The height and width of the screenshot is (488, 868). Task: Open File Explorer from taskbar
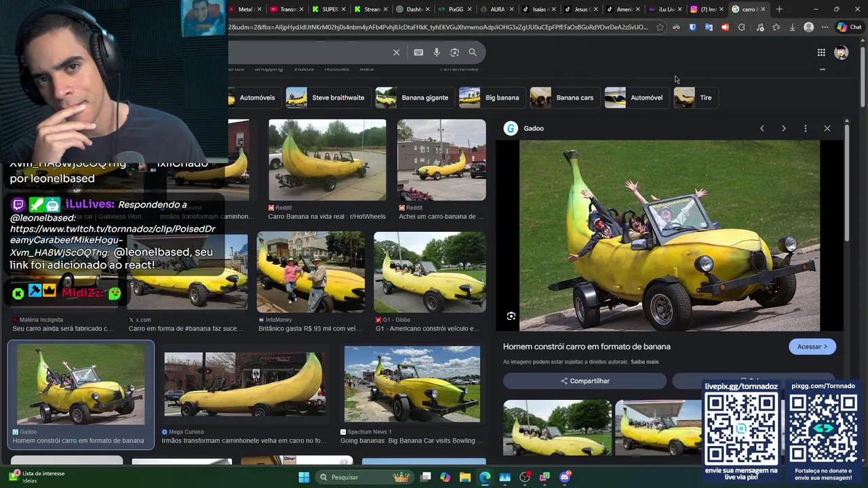point(465,477)
